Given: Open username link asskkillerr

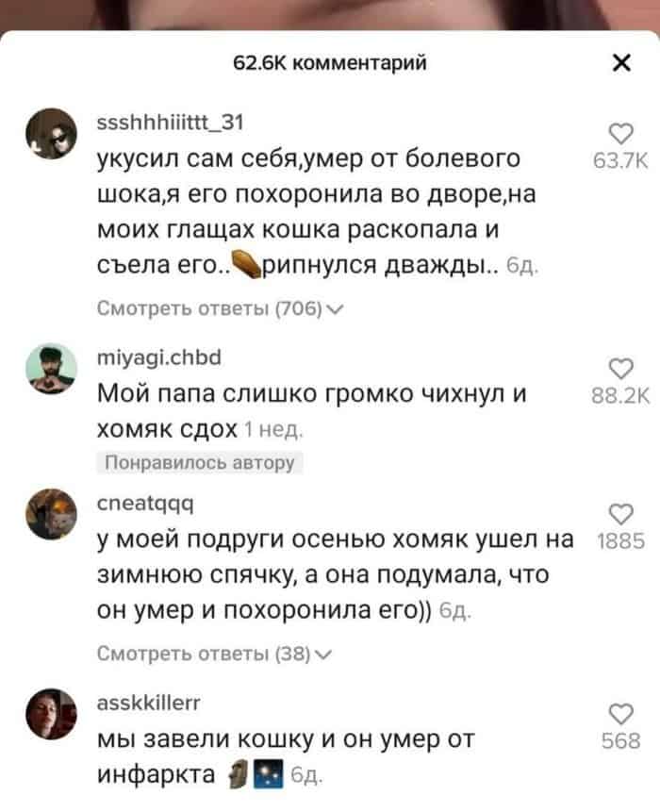Looking at the screenshot, I should click(x=148, y=703).
